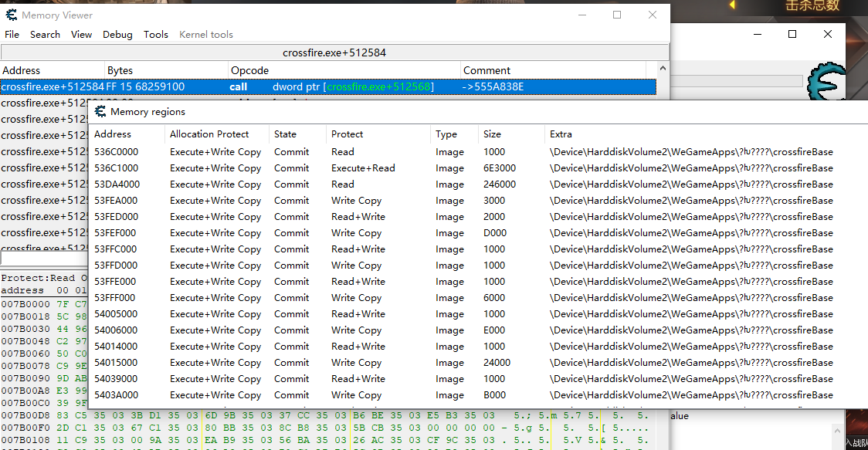Click the size value 246000
This screenshot has width=868, height=450.
point(500,184)
